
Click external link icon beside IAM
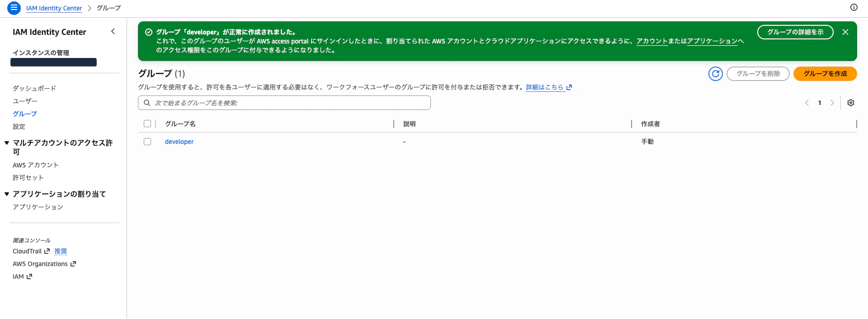(x=29, y=276)
